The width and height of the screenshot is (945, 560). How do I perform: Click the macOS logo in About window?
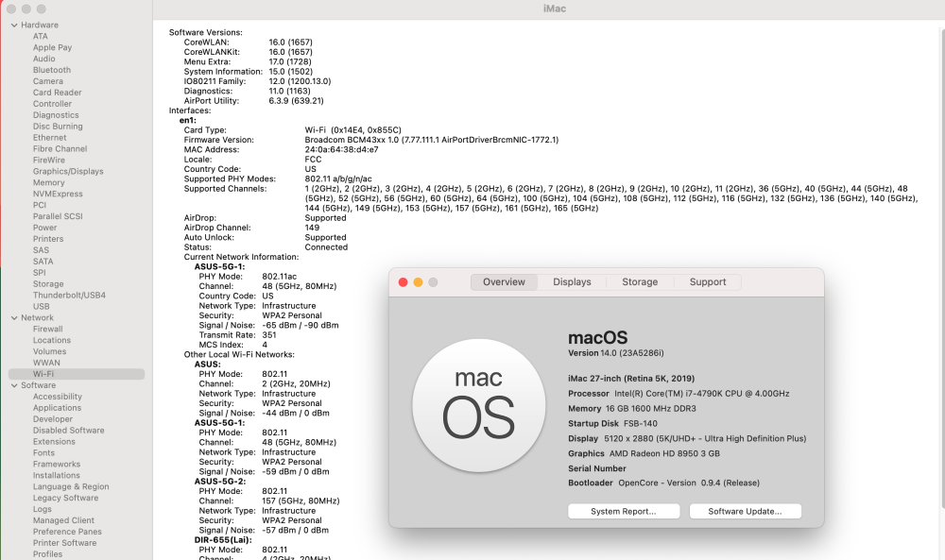click(479, 405)
